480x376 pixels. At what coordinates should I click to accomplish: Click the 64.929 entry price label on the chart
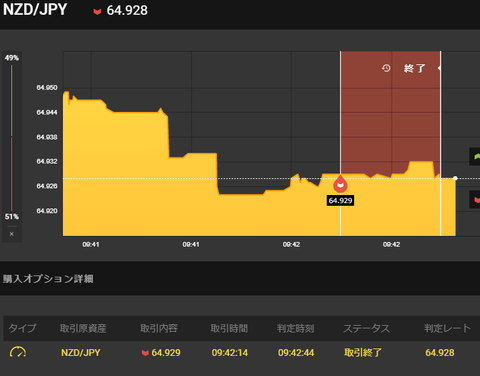click(340, 200)
